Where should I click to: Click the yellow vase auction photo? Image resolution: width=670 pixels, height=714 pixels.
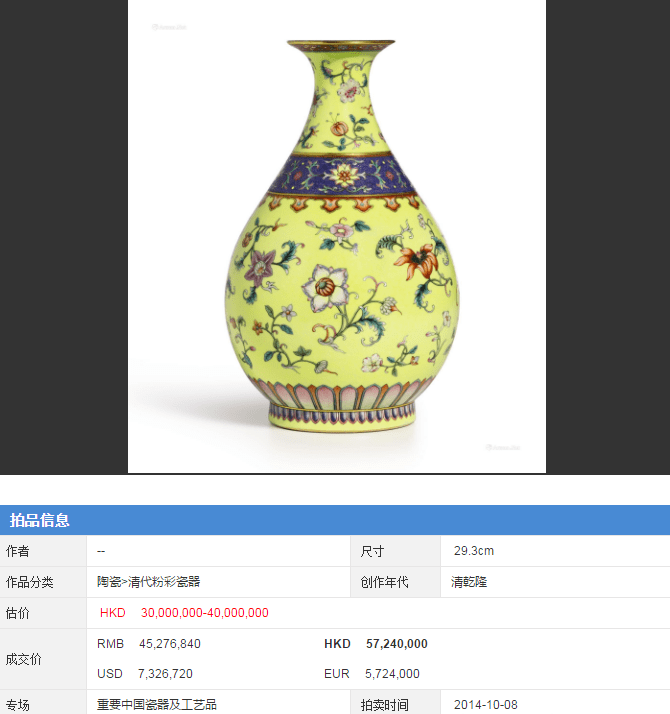(337, 236)
